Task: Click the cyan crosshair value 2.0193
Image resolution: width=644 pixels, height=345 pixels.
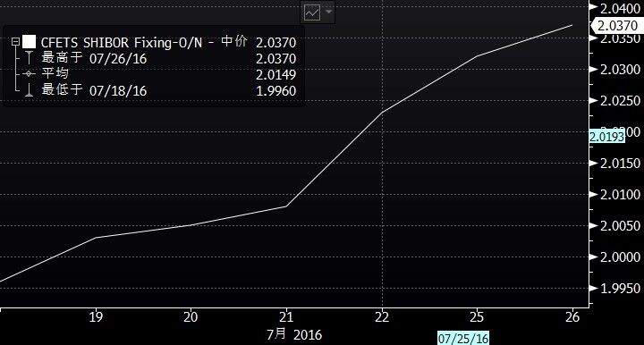Action: coord(606,136)
